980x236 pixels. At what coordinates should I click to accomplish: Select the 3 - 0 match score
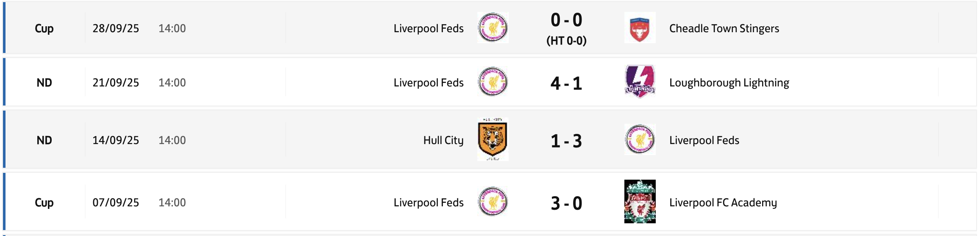tap(566, 203)
